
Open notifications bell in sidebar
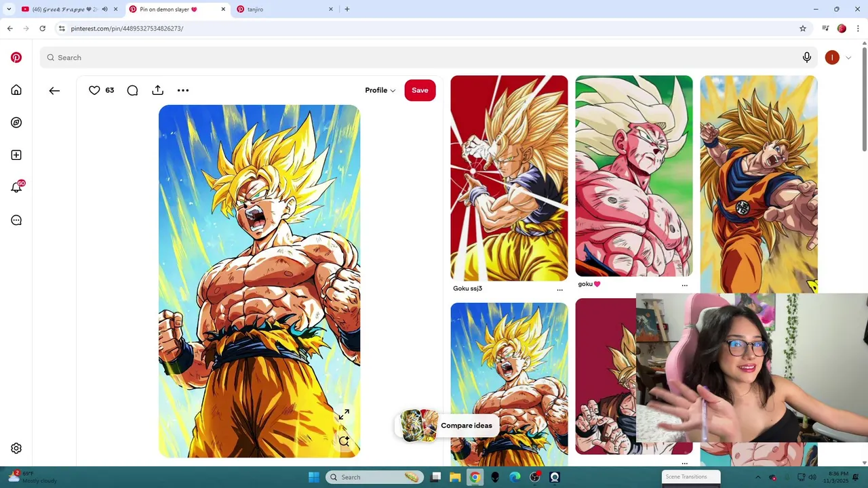point(16,188)
